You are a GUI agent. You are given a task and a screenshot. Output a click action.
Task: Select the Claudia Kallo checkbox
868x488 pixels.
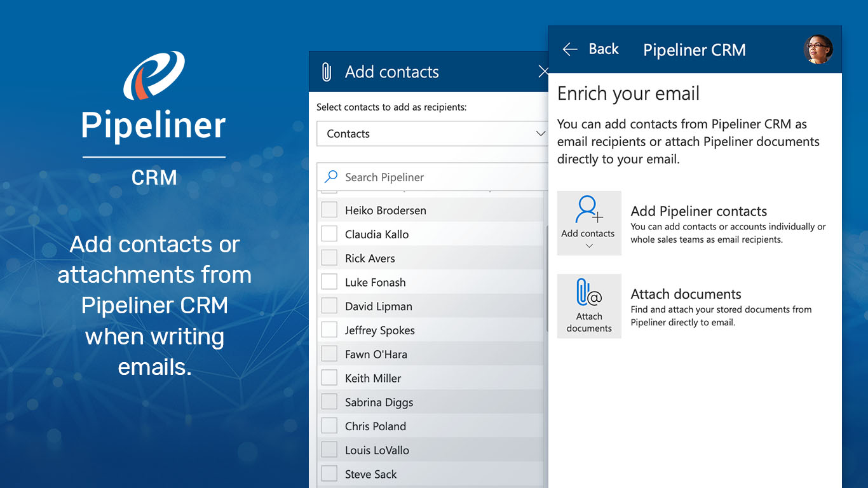pyautogui.click(x=329, y=234)
